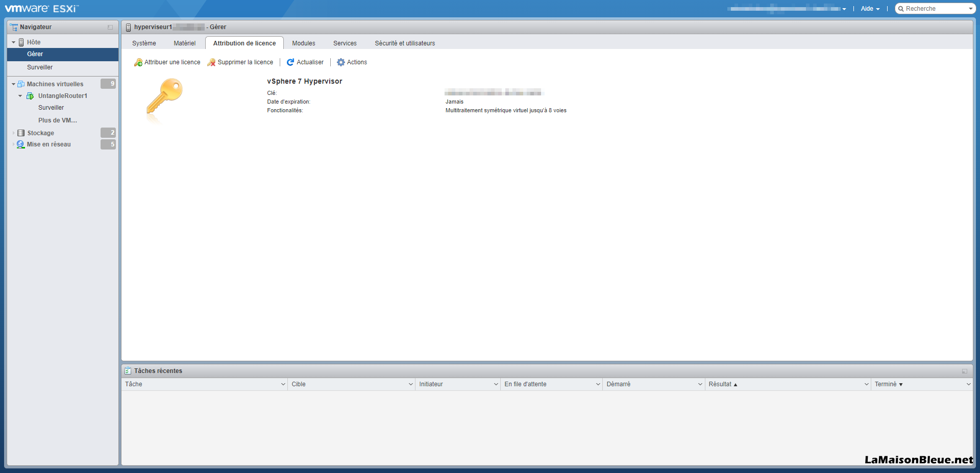Select the Attribution de licence tab
The width and height of the screenshot is (980, 473).
point(244,43)
